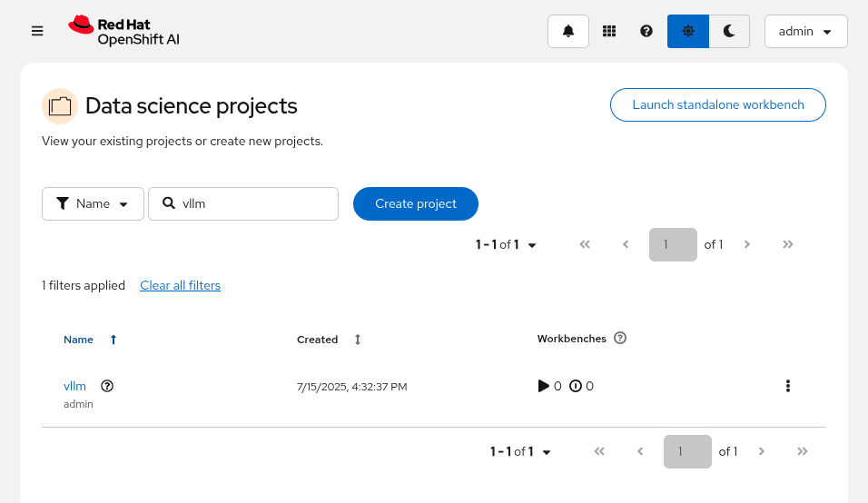Launch standalone workbench

click(718, 104)
